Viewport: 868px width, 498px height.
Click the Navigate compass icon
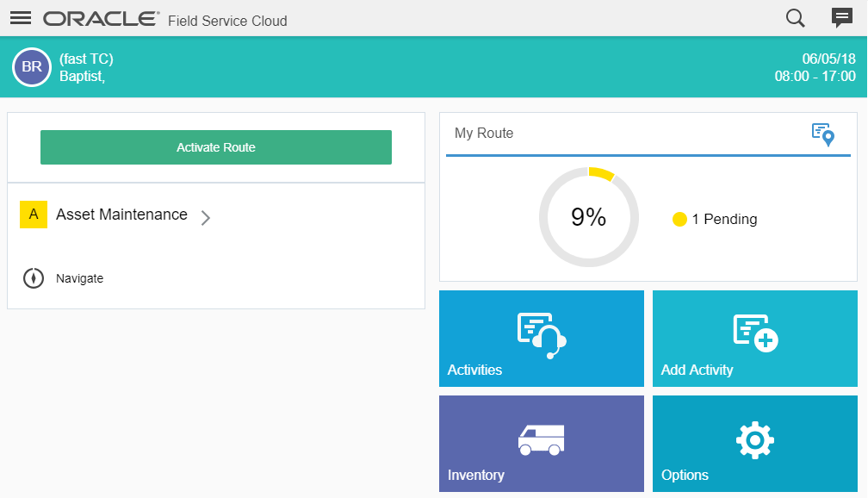click(x=34, y=278)
